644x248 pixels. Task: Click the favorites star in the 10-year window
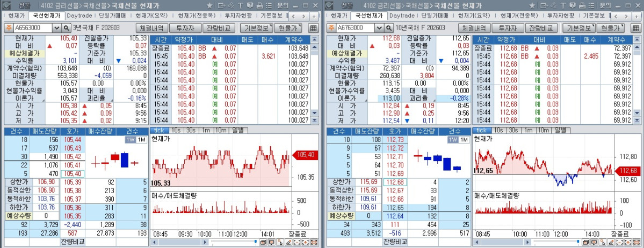[x=532, y=6]
